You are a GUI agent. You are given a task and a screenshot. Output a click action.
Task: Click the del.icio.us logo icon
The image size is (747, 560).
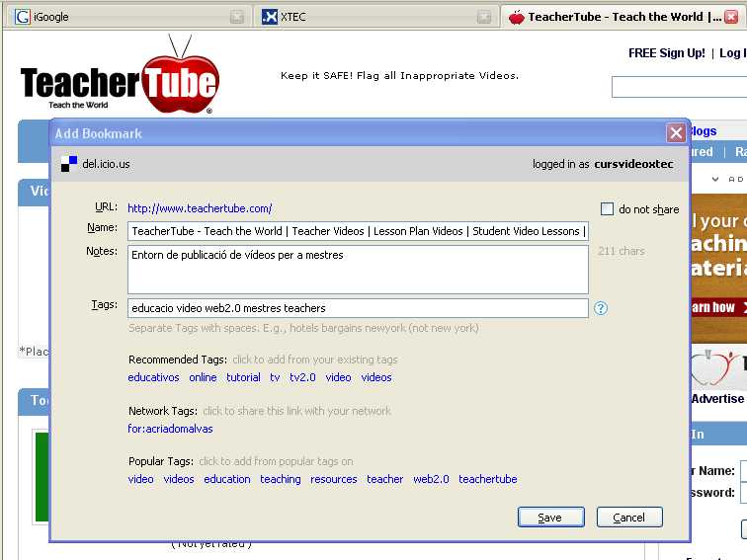[x=69, y=164]
